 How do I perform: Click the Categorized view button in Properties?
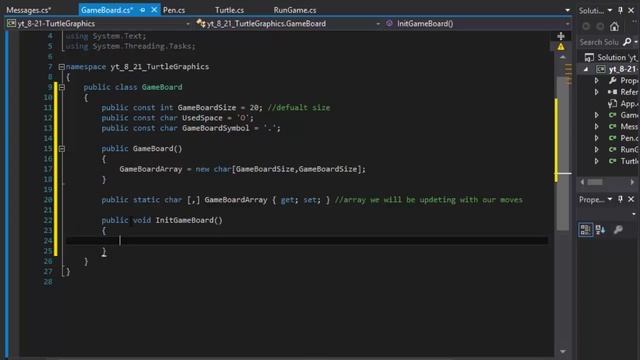point(586,230)
